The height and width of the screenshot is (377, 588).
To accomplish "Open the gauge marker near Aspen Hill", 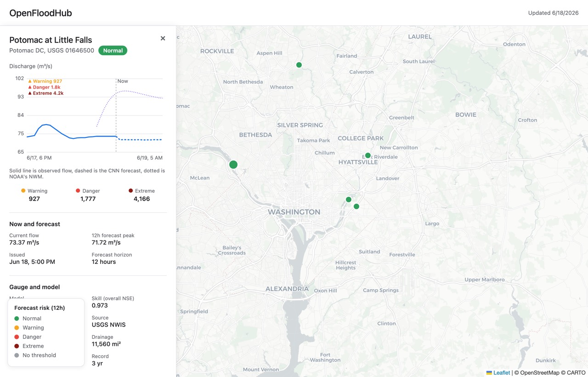I will coord(299,65).
